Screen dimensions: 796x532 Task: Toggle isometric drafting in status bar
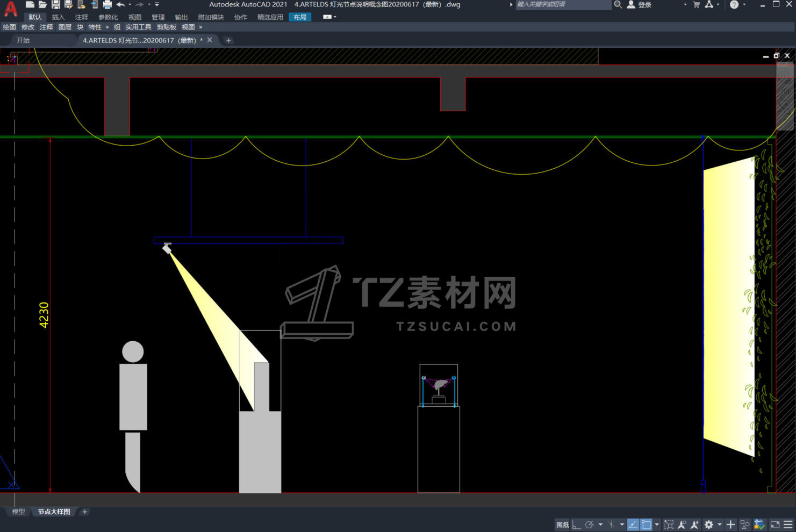611,524
